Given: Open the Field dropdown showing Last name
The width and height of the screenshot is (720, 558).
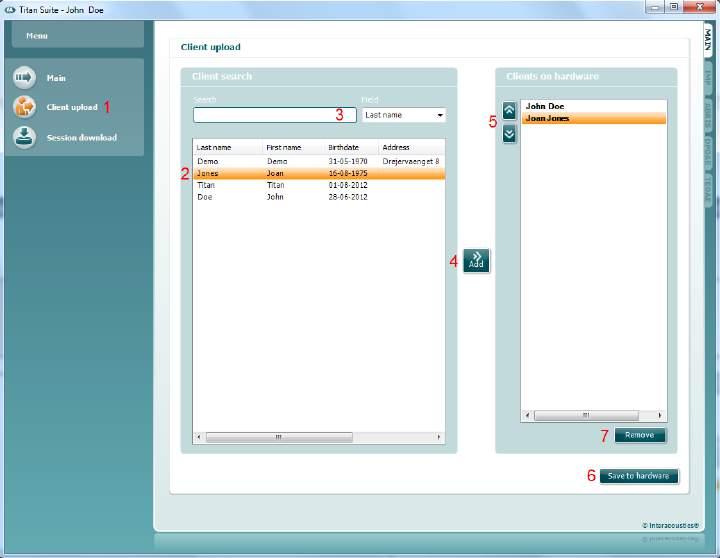Looking at the screenshot, I should [404, 115].
